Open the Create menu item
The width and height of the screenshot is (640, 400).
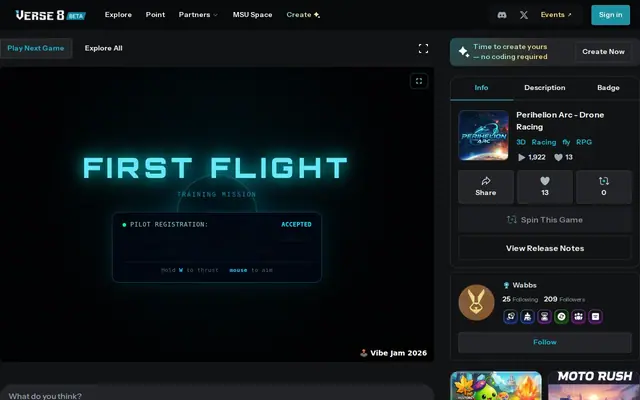click(x=303, y=15)
